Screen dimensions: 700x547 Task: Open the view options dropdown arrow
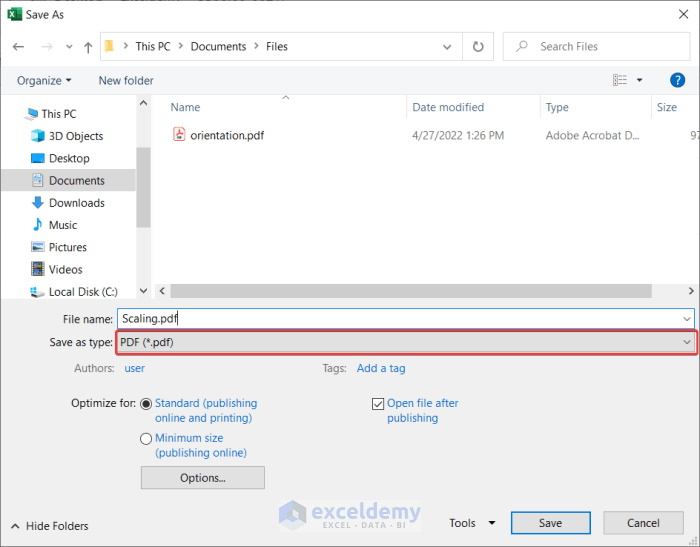(x=639, y=80)
